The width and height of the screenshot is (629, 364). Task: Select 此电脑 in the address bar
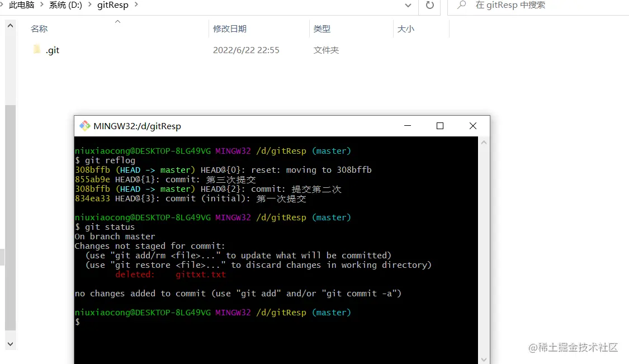pos(22,5)
